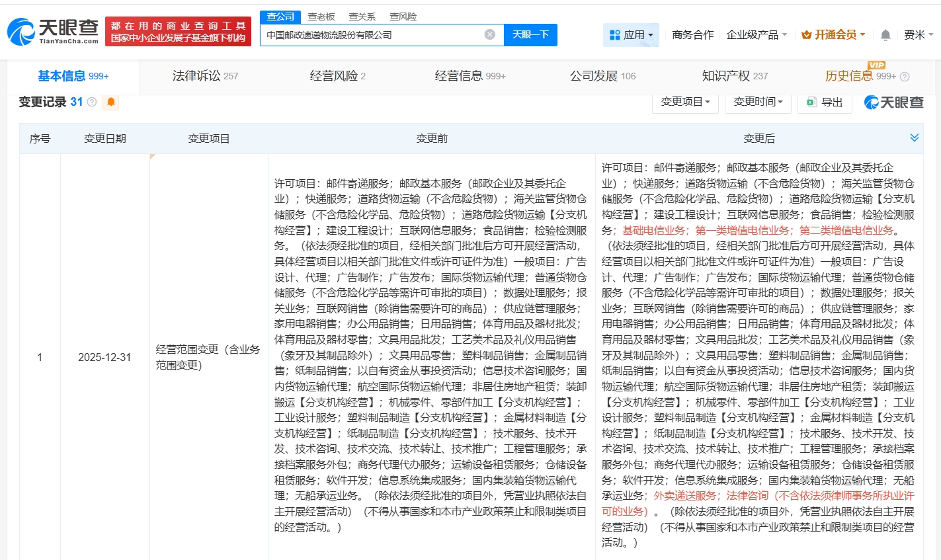Open the 应用 apps dropdown

coord(631,35)
